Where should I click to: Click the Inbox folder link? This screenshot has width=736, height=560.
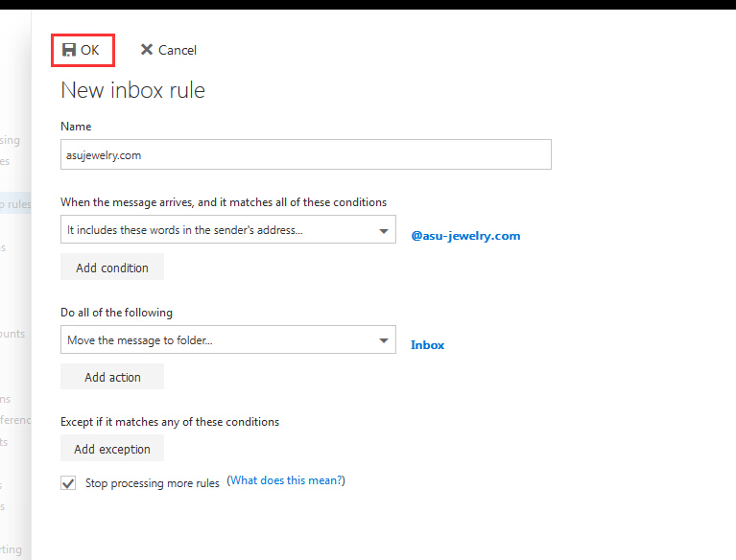427,345
